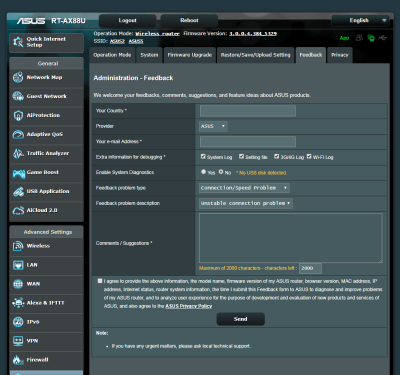Uncheck the Setting file checkbox
This screenshot has height=375, width=400.
(241, 156)
